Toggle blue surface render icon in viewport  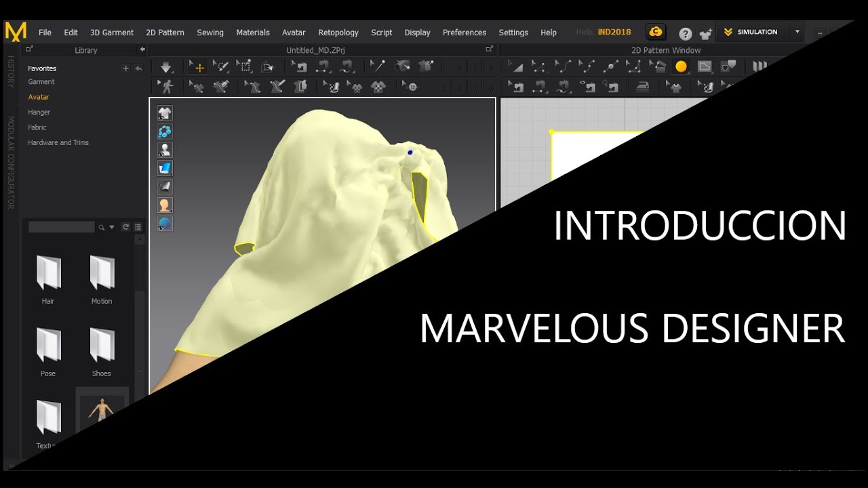point(165,168)
